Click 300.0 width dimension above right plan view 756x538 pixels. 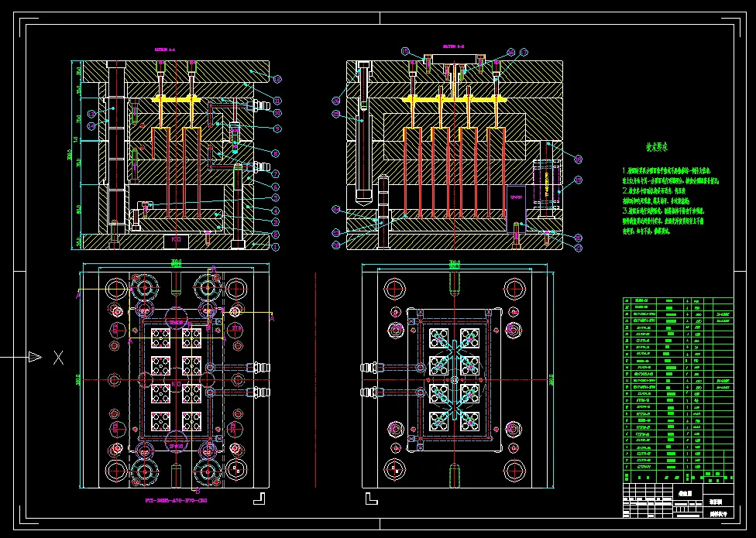[x=455, y=262]
